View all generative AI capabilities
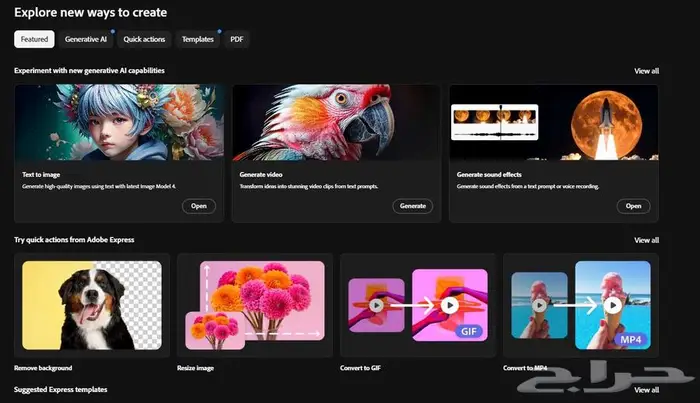 (646, 71)
